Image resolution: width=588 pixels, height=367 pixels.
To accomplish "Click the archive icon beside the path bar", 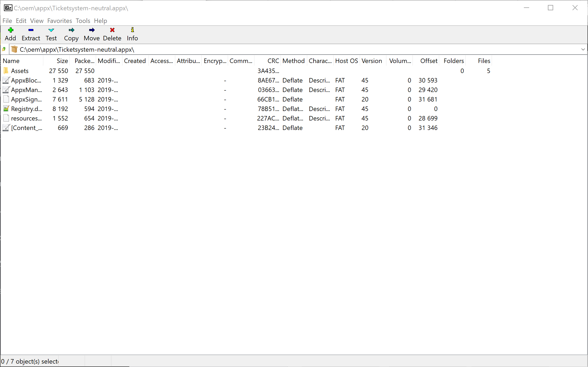I will click(x=14, y=49).
